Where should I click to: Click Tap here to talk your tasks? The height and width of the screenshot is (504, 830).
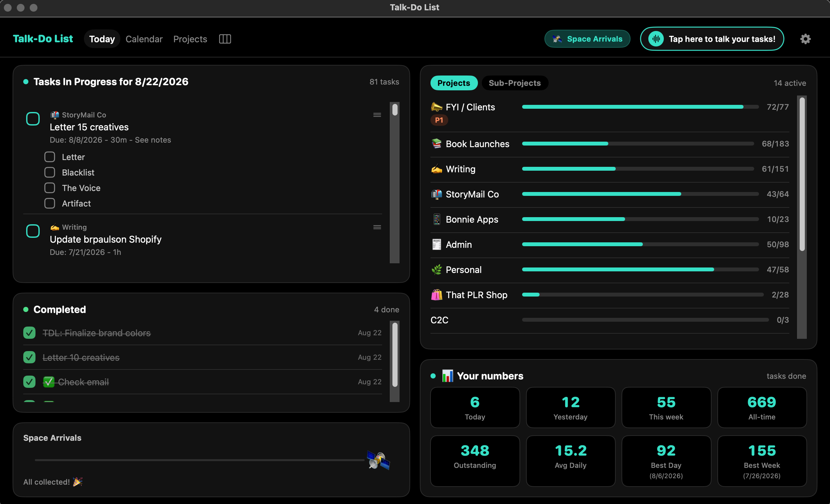[x=712, y=39]
